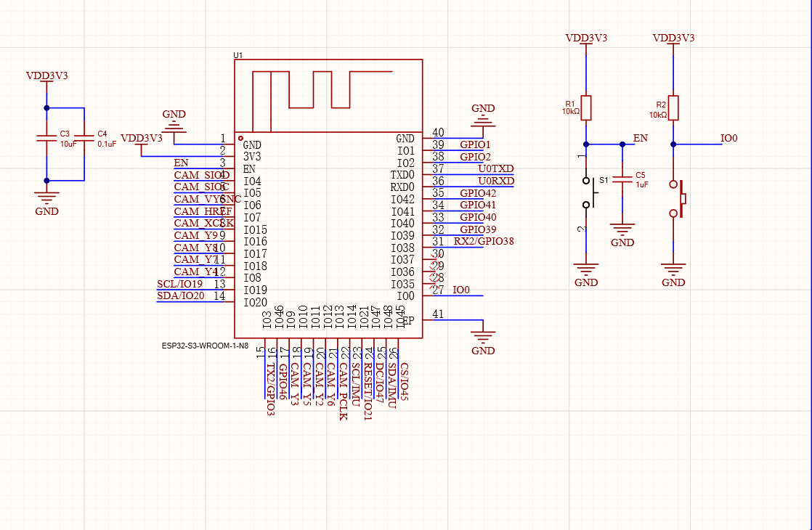Select the SDA/IO20 net label
This screenshot has height=530, width=812.
(x=181, y=295)
